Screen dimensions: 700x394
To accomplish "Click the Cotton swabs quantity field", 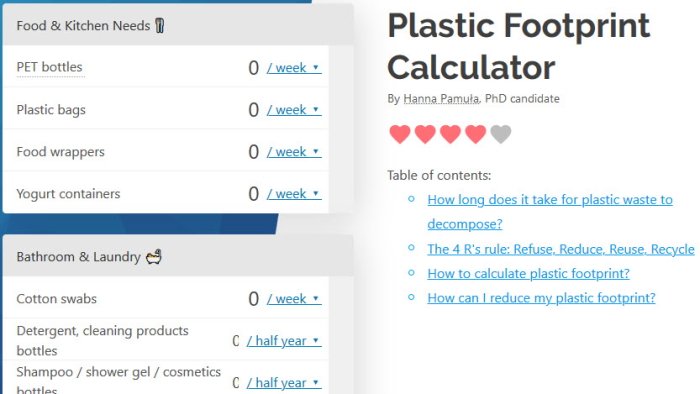I will [253, 299].
